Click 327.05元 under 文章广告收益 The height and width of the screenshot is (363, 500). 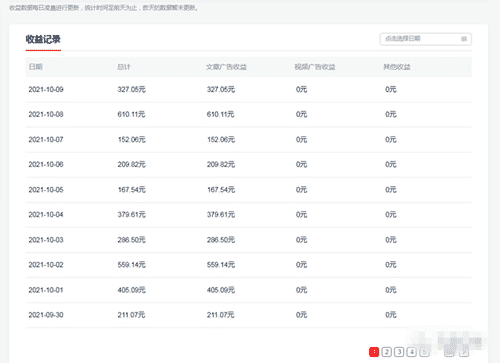tap(221, 89)
